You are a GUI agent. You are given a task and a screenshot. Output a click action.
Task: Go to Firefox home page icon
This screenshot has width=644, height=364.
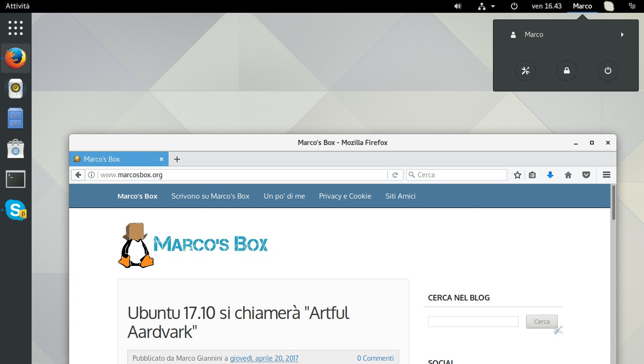(568, 175)
